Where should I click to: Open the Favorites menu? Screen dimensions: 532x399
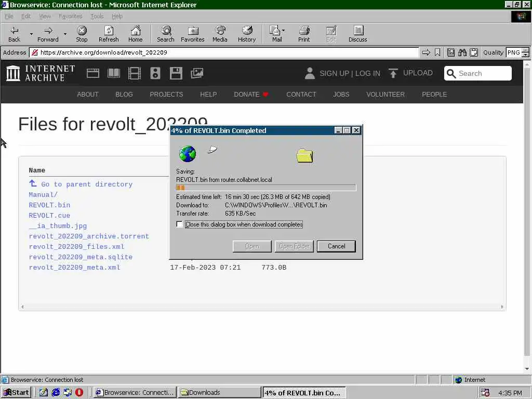pyautogui.click(x=70, y=16)
